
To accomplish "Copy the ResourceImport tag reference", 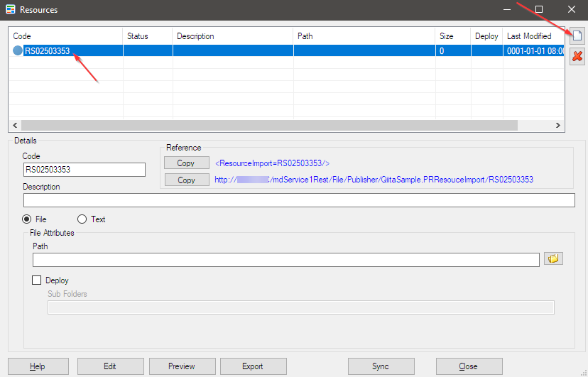I will (187, 163).
